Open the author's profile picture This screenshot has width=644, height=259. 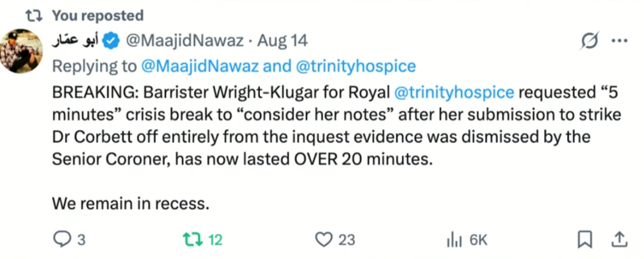21,51
